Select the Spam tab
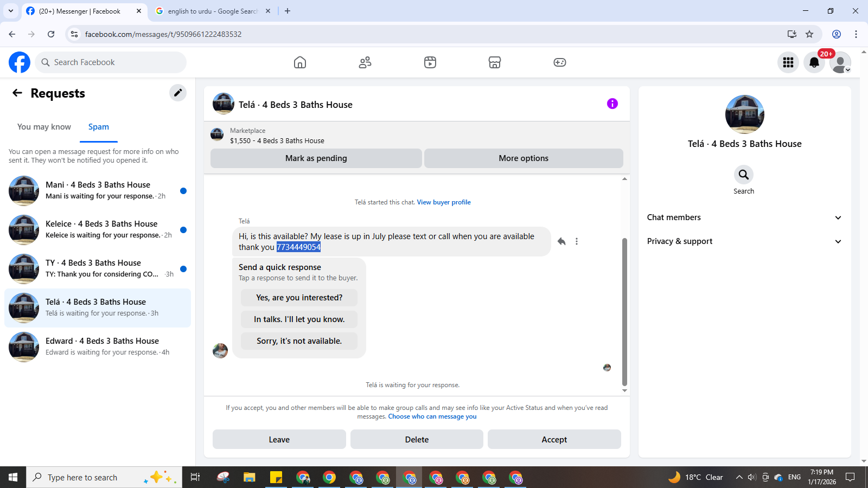 click(x=99, y=127)
